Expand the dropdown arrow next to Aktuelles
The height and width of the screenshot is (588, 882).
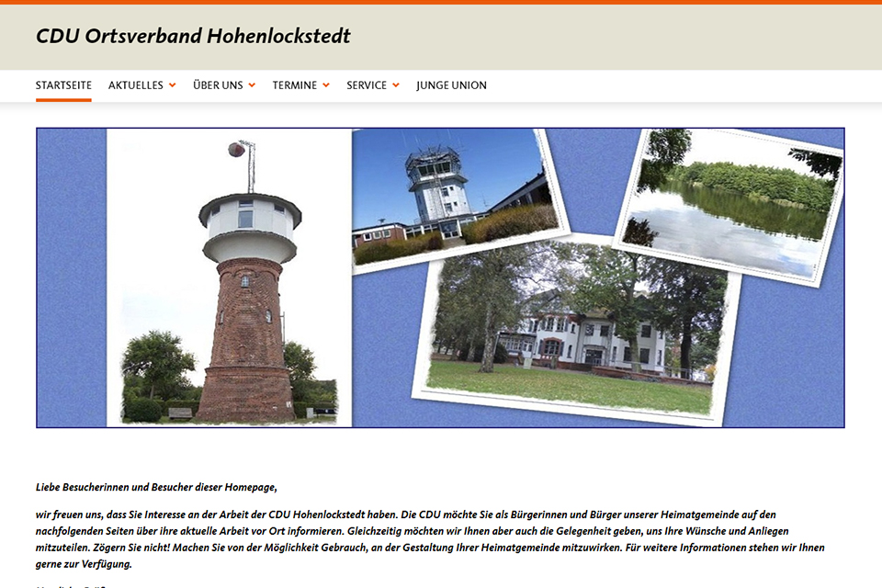point(173,85)
